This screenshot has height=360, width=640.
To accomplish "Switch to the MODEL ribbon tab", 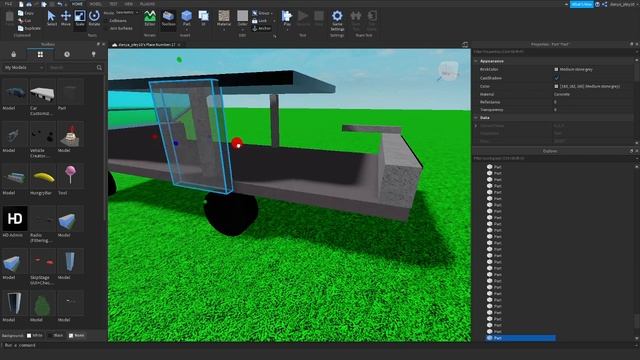I will 95,4.
